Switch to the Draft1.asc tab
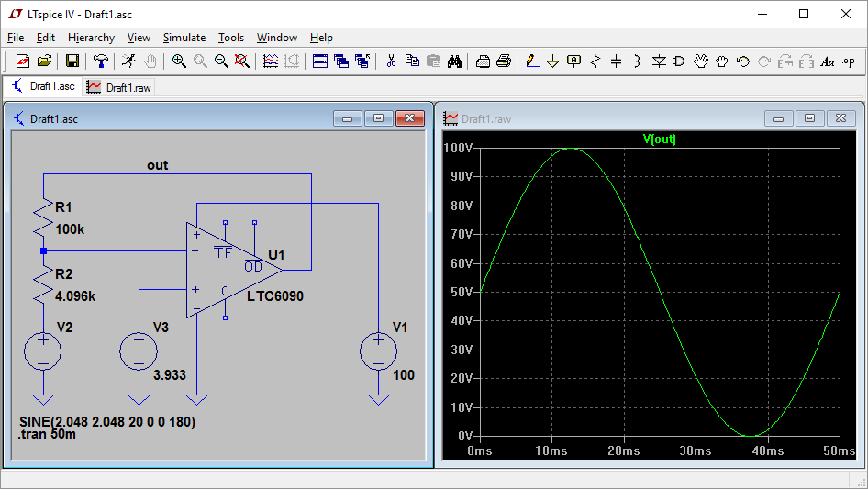The image size is (868, 489). pyautogui.click(x=43, y=86)
